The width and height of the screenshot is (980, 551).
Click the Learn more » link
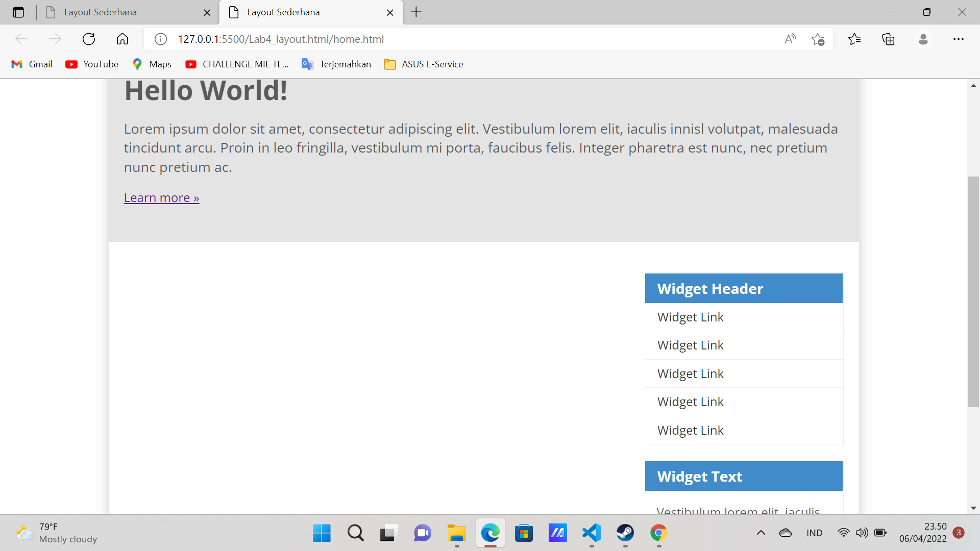click(x=161, y=198)
